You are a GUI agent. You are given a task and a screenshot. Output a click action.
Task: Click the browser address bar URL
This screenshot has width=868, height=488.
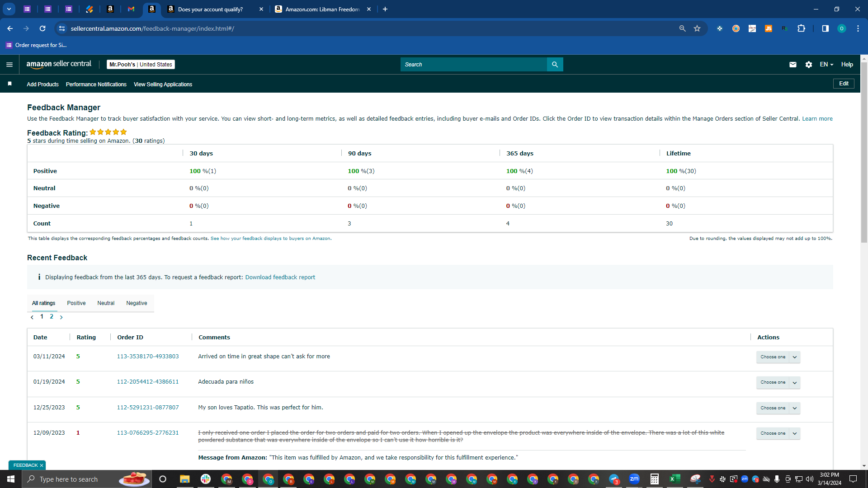tap(152, 28)
